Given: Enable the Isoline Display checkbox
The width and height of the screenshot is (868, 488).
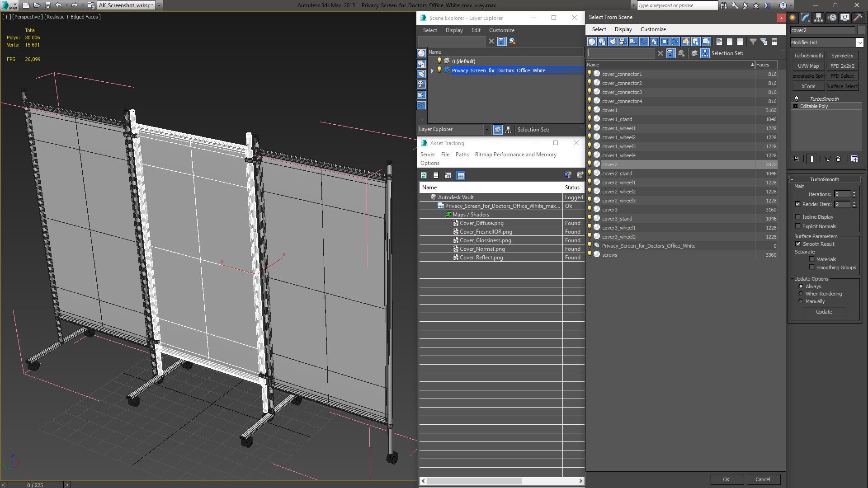Looking at the screenshot, I should coord(798,217).
